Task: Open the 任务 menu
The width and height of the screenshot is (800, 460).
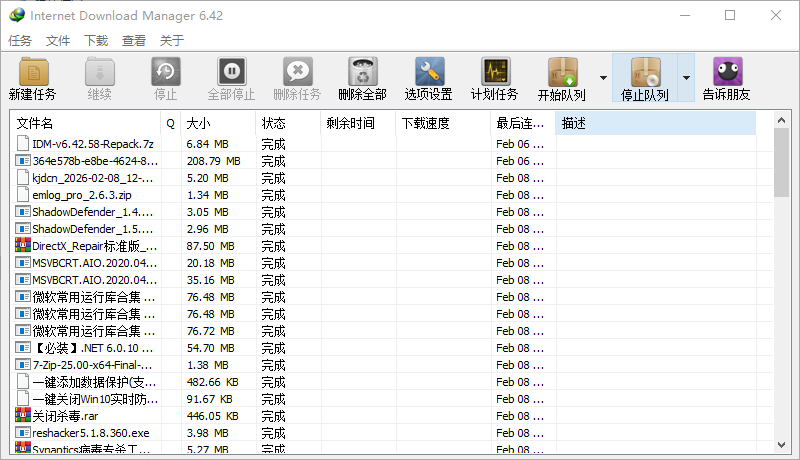Action: 20,41
